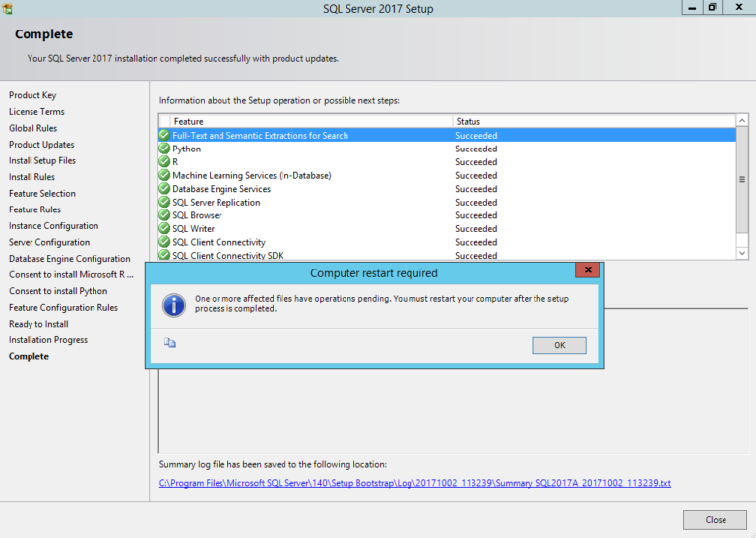Click the Feature column header
The width and height of the screenshot is (756, 538).
coord(311,121)
